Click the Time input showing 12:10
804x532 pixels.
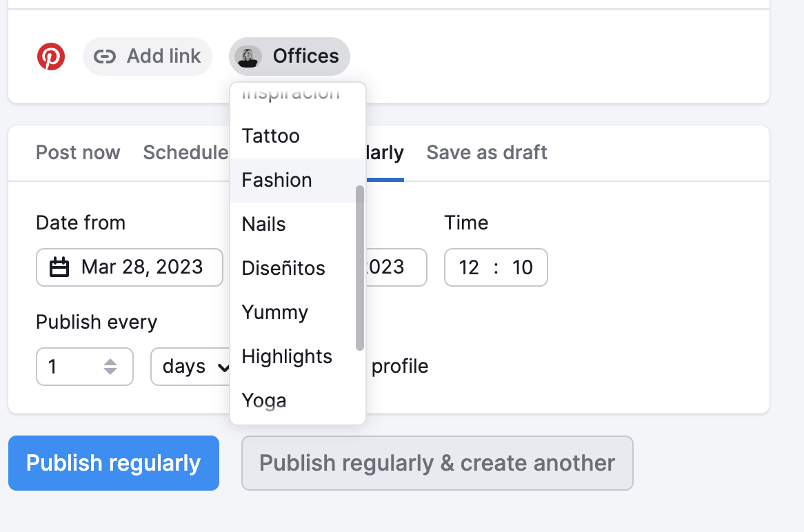tap(496, 267)
